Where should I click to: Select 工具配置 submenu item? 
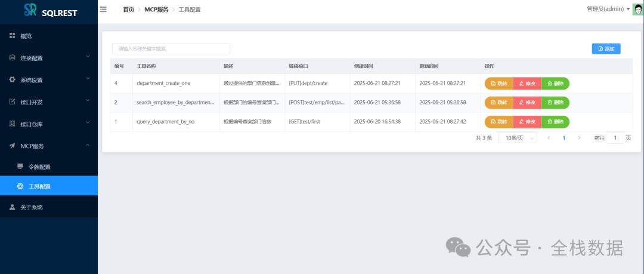coord(49,186)
